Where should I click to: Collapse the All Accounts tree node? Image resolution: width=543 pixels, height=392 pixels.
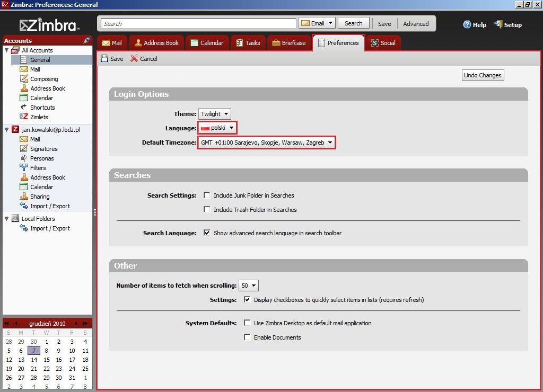6,50
